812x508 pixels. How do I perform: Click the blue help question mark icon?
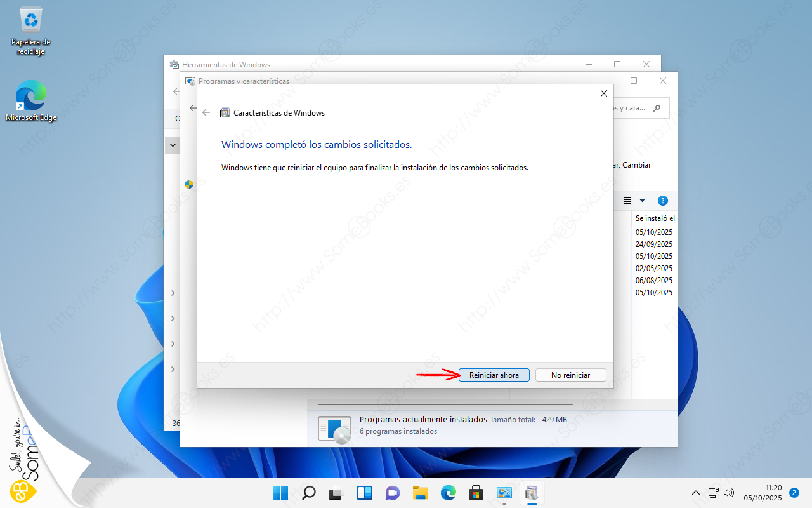[663, 201]
